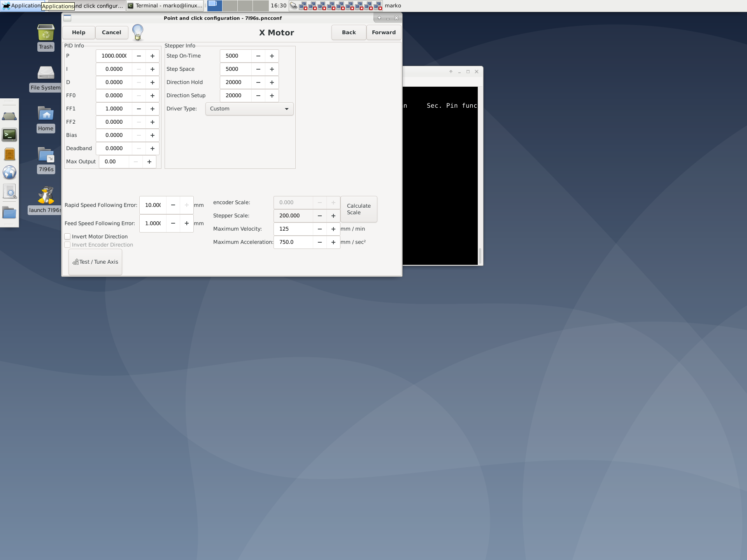This screenshot has height=560, width=747.
Task: Click the window menu icon of the pncconf window
Action: [x=67, y=18]
